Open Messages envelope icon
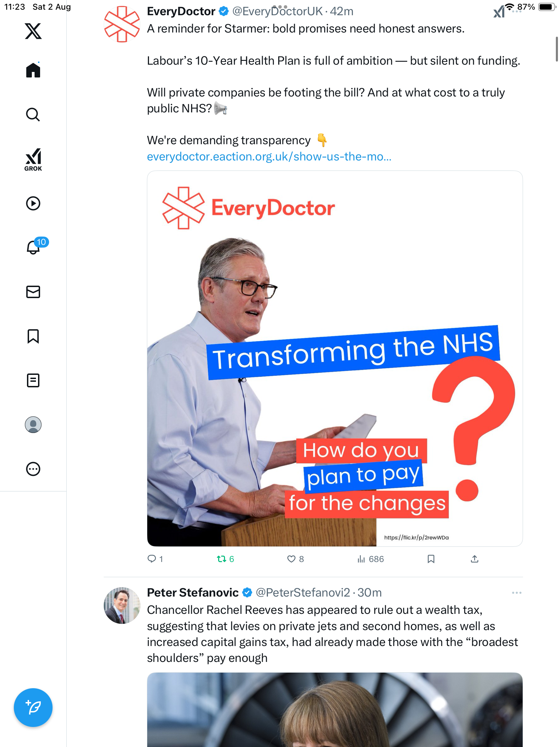 (33, 292)
